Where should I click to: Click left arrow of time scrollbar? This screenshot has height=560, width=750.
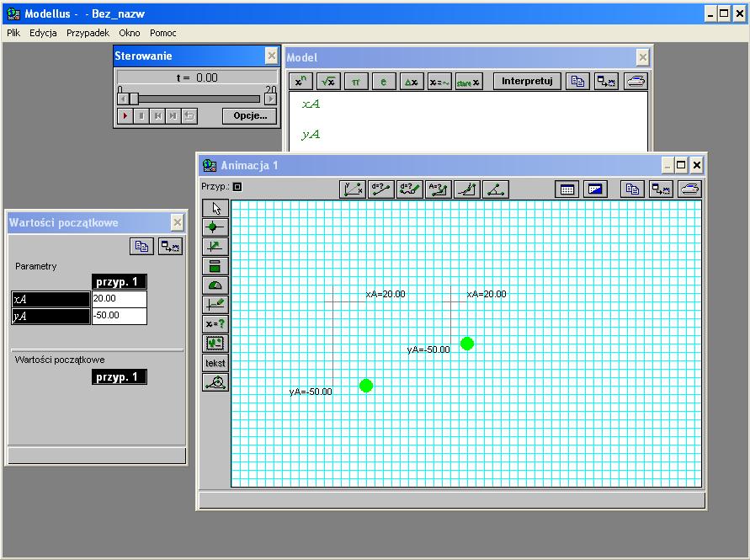pyautogui.click(x=123, y=99)
